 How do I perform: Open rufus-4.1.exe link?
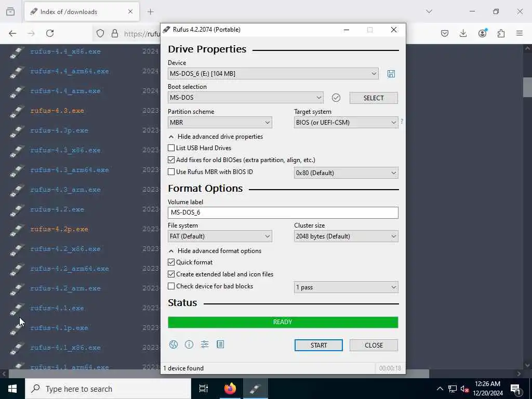(x=57, y=308)
